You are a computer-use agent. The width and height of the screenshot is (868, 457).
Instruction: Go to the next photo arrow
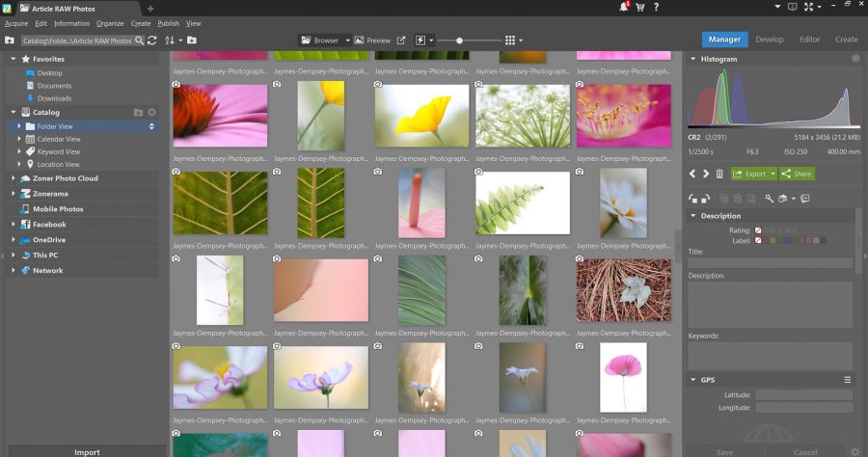(x=706, y=174)
